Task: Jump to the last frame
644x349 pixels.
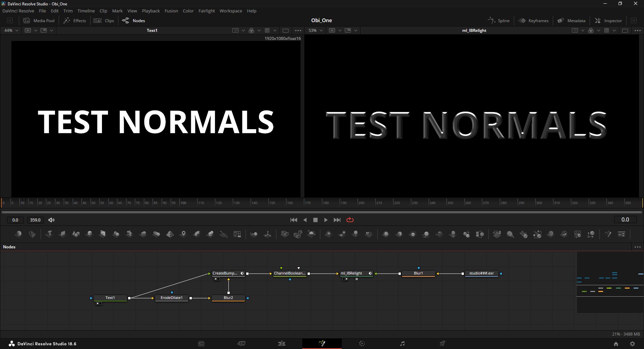Action: (337, 220)
